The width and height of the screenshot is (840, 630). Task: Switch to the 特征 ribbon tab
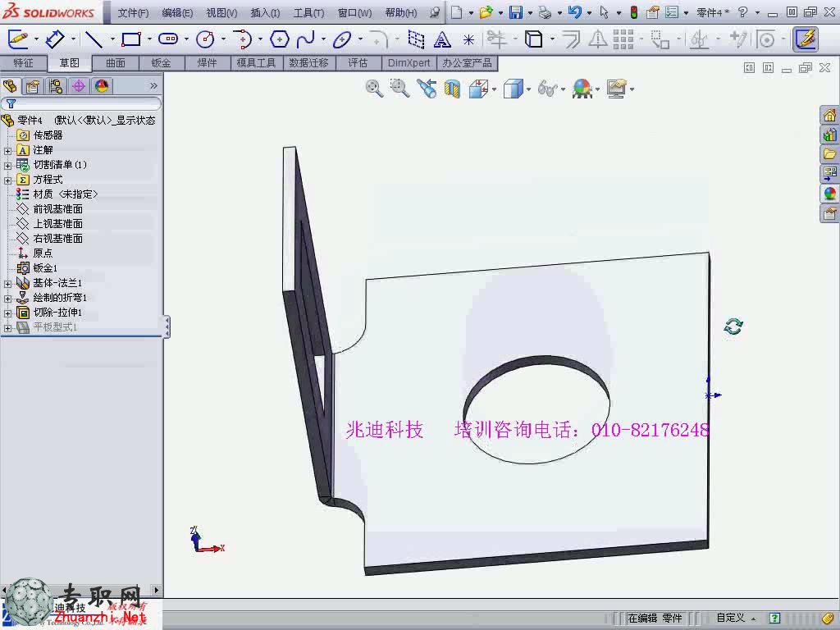23,63
